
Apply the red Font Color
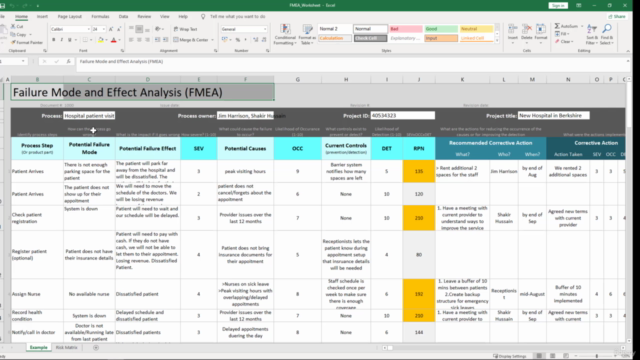tap(114, 40)
